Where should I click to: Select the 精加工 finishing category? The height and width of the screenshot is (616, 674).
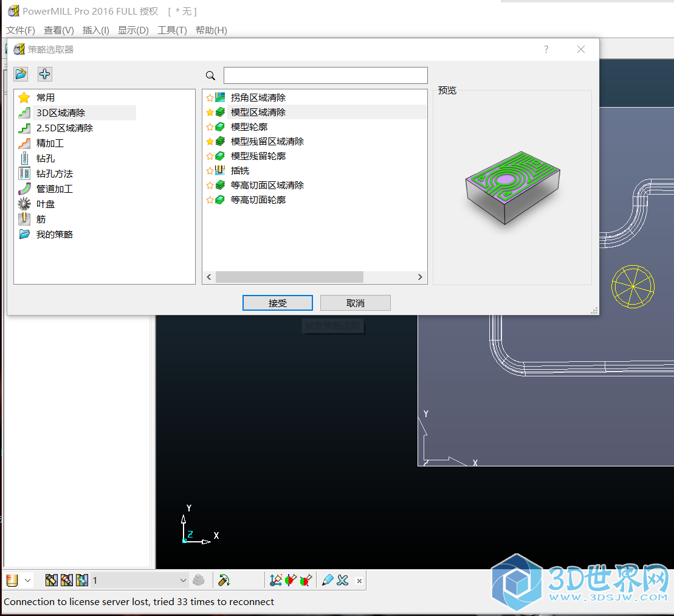point(50,144)
